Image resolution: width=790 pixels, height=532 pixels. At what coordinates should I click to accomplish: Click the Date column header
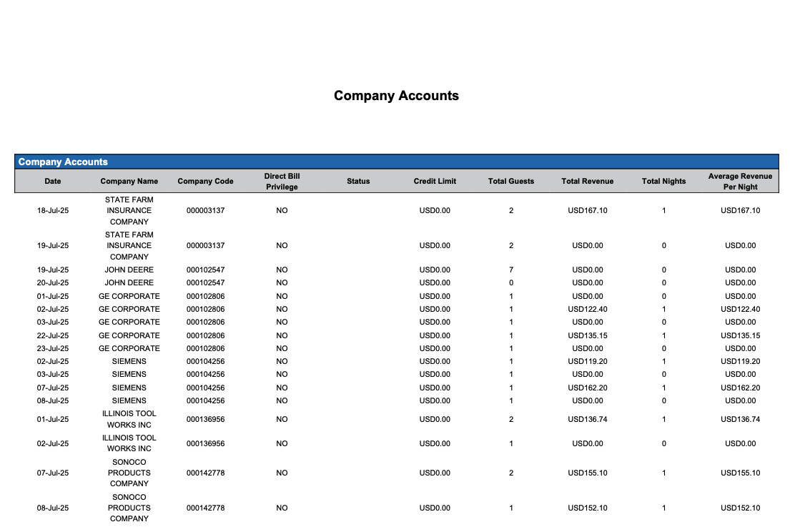click(x=53, y=182)
